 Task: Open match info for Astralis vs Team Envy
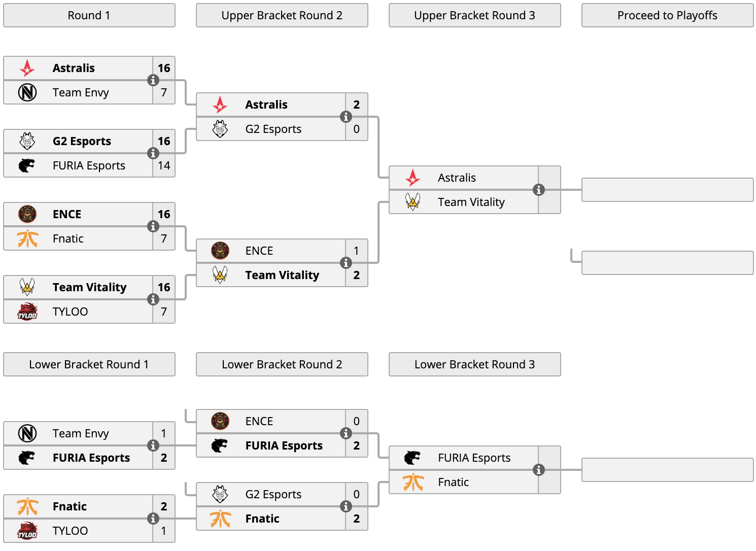(x=153, y=80)
